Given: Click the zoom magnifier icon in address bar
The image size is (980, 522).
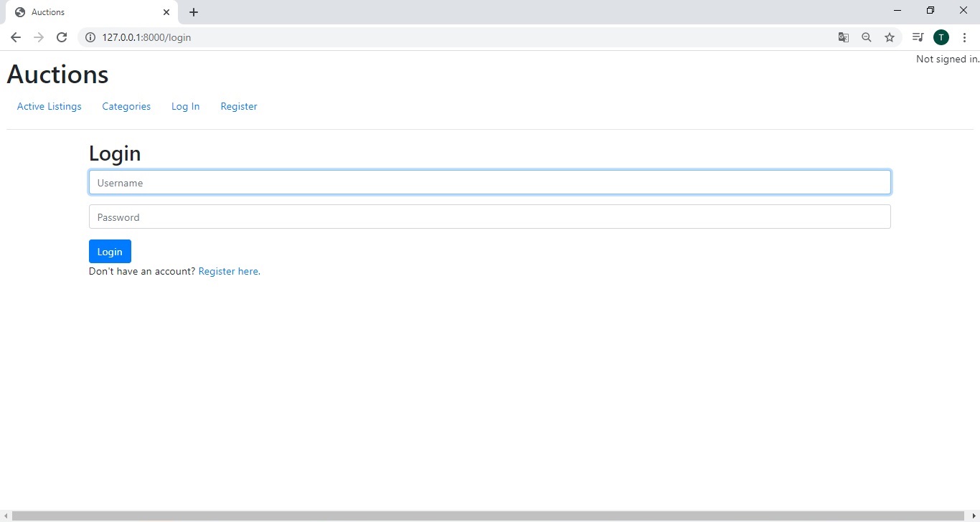Looking at the screenshot, I should [867, 37].
